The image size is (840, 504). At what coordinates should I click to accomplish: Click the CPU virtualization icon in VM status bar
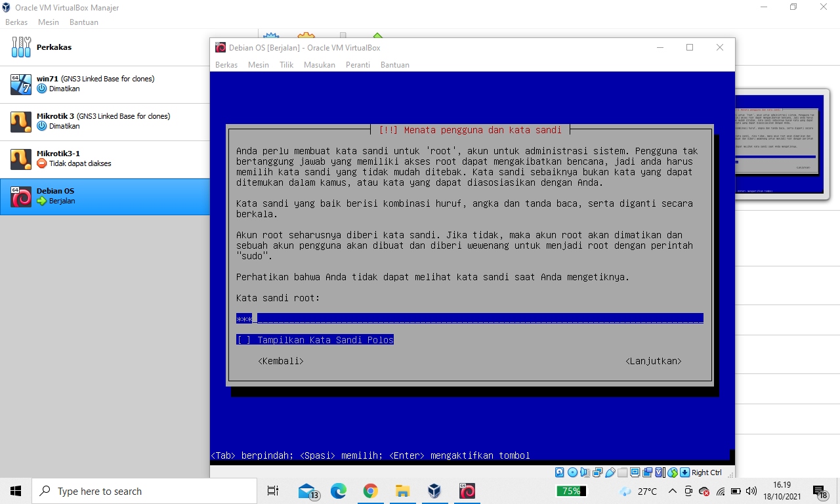[660, 472]
